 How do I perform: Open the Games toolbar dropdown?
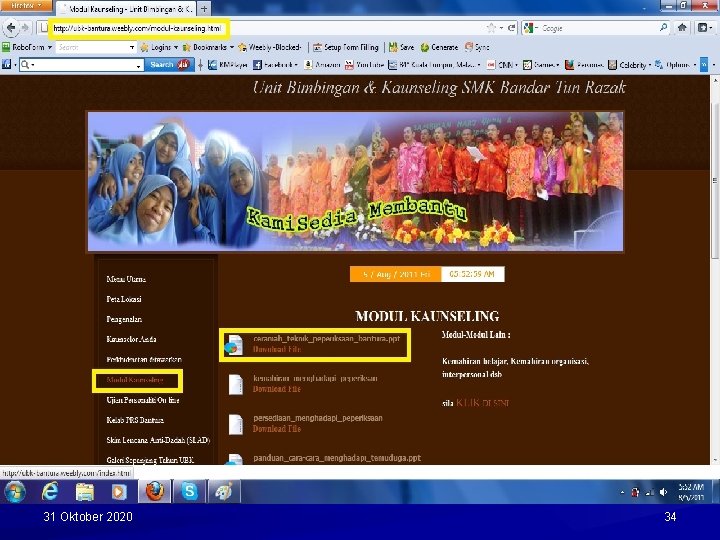pos(541,65)
